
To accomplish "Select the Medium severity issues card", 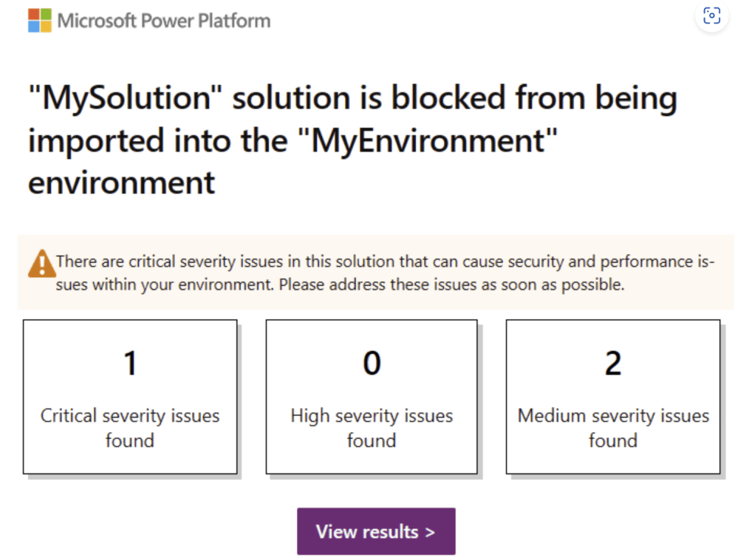I will point(613,396).
